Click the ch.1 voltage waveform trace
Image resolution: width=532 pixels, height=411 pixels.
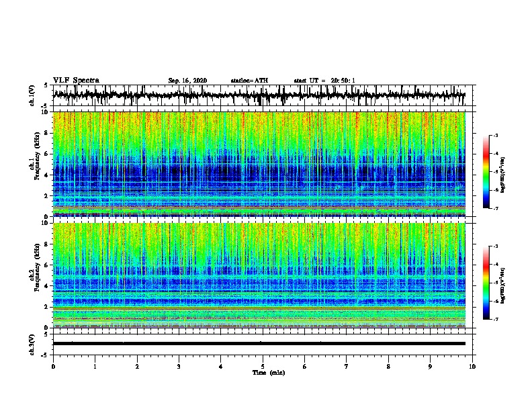coord(259,95)
